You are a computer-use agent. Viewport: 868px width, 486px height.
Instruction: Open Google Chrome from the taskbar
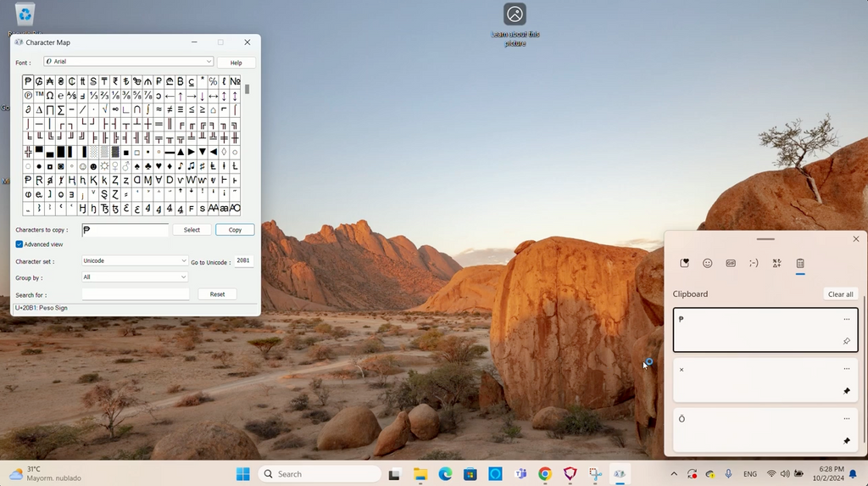(x=545, y=474)
